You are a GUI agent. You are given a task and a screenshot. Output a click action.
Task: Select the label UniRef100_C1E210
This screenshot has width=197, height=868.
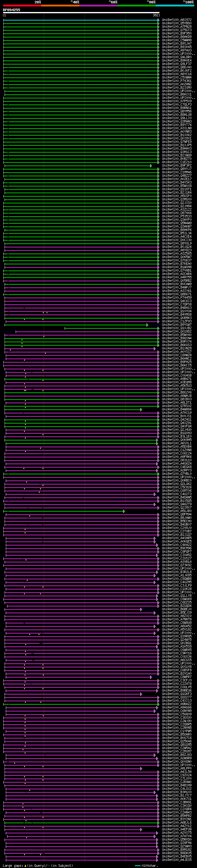tap(177, 162)
